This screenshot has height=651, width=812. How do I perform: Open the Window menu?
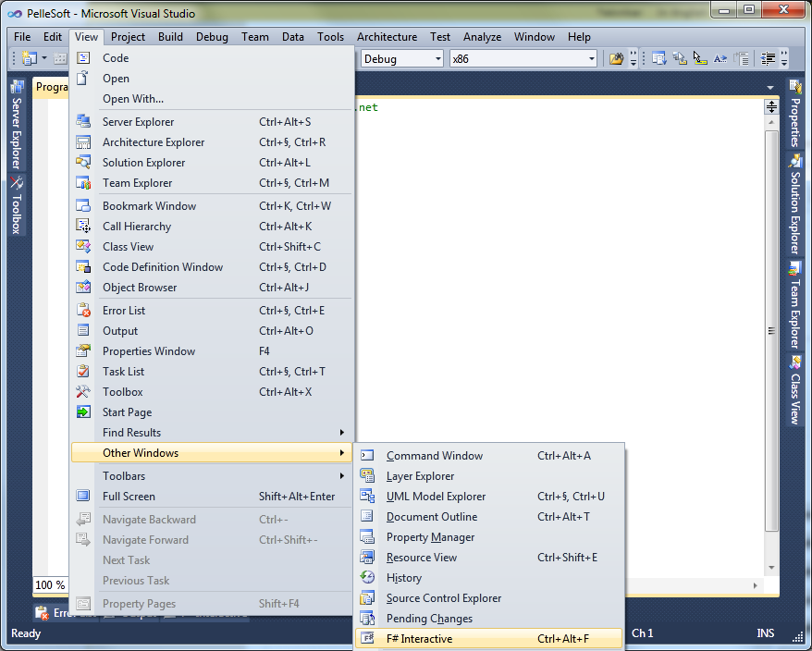[x=535, y=37]
